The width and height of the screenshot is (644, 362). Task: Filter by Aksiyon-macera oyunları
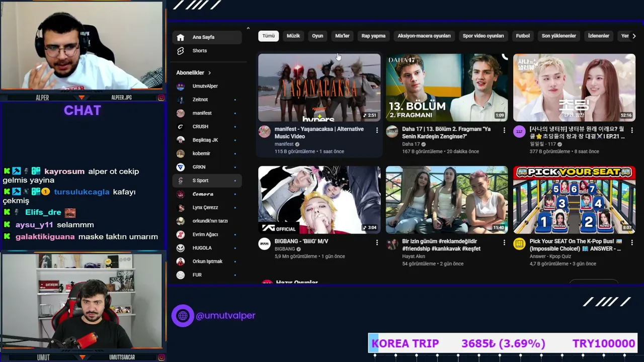pos(424,36)
